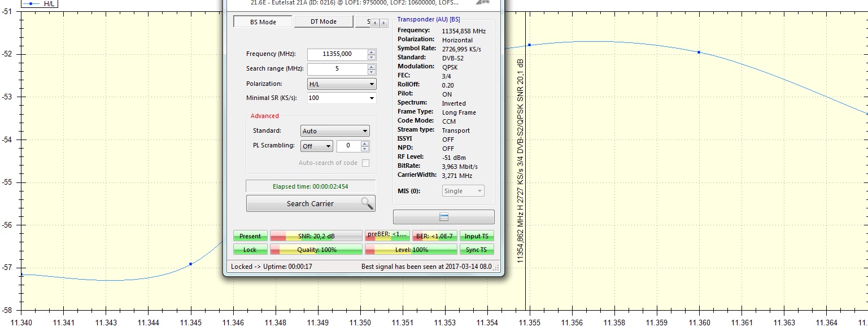
Task: Click the Search range (MHz) field
Action: pos(337,69)
